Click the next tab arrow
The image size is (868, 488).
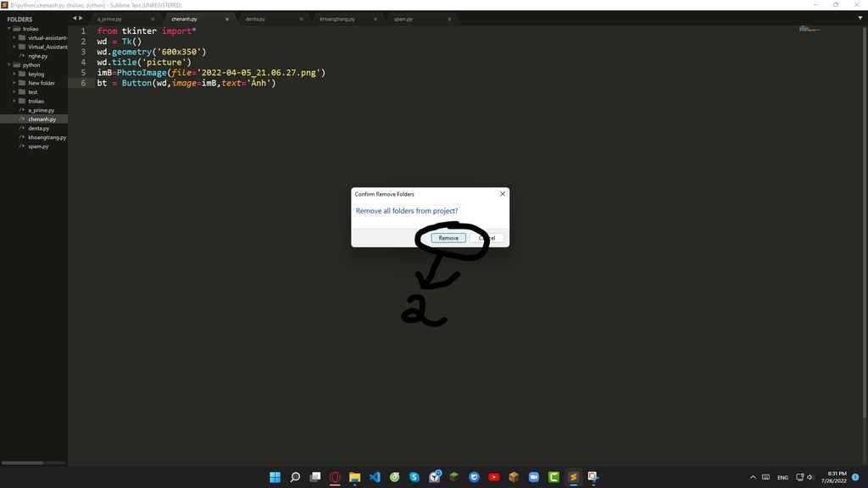(x=81, y=19)
